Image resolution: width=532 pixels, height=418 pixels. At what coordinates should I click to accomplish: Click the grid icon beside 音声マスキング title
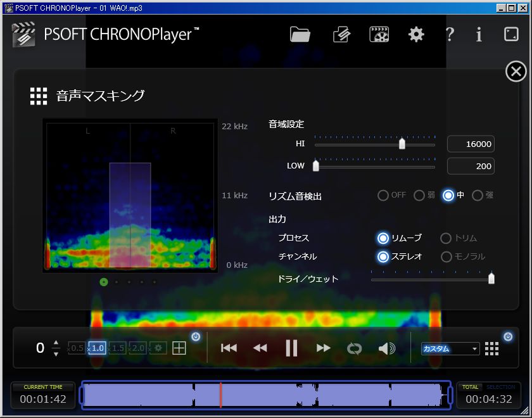click(39, 96)
